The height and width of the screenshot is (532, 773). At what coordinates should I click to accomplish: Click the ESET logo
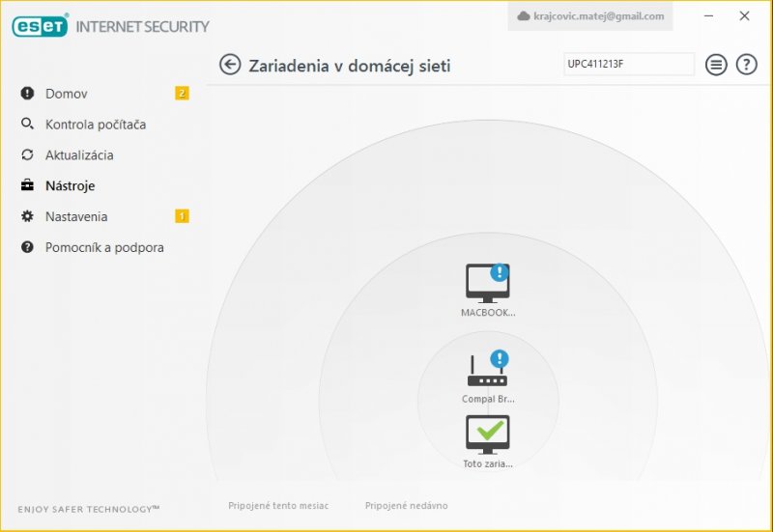point(40,27)
